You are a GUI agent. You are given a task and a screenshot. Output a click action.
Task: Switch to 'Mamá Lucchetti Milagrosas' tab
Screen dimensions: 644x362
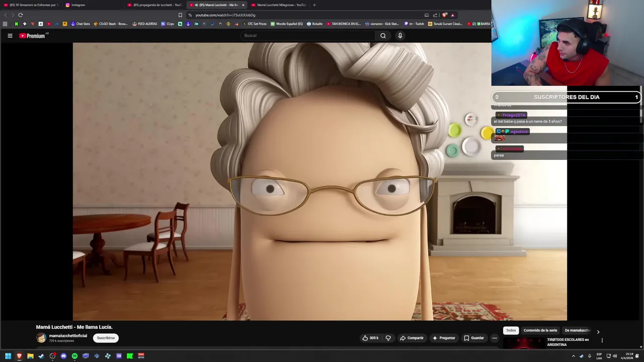pos(279,5)
